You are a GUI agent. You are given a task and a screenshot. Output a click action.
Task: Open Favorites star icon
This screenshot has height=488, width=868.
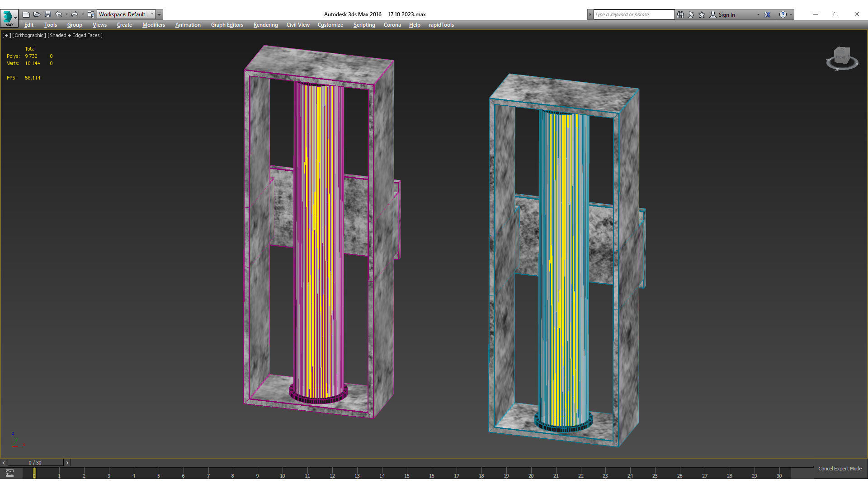pos(702,14)
